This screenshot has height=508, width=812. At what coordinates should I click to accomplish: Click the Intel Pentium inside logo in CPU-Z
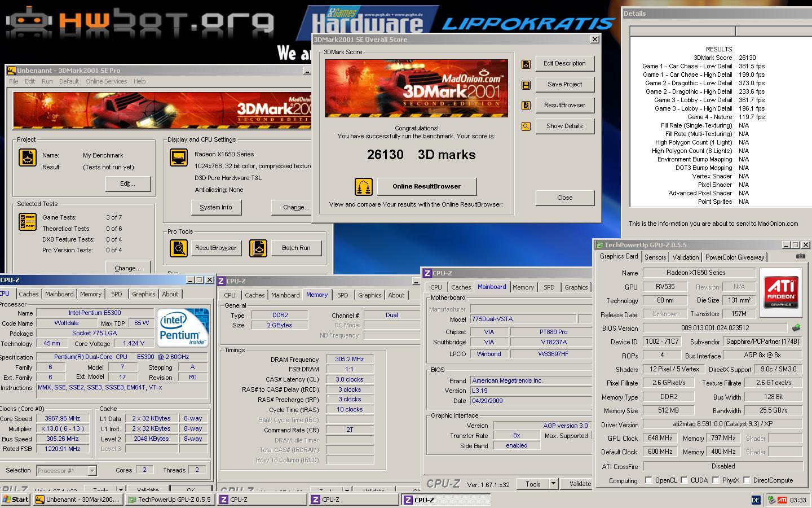tap(183, 327)
